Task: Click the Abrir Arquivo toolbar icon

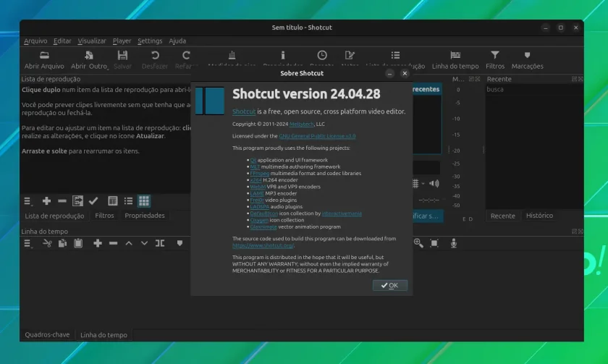Action: (44, 55)
